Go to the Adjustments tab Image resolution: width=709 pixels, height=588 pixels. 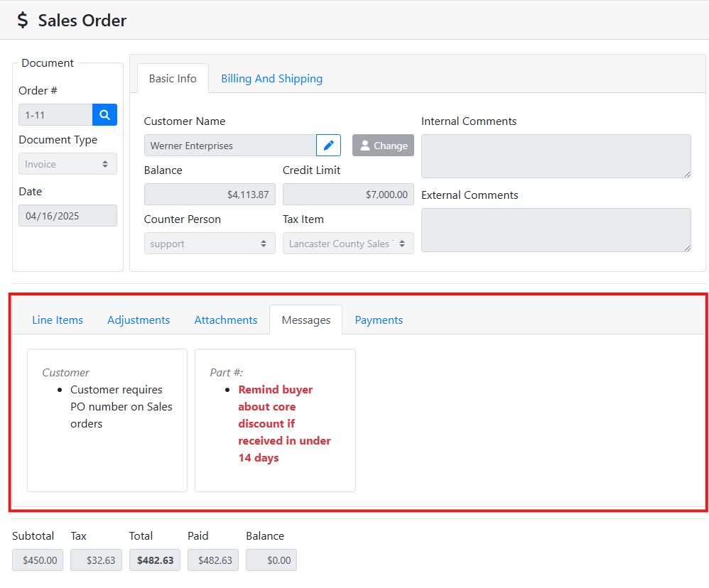point(139,320)
